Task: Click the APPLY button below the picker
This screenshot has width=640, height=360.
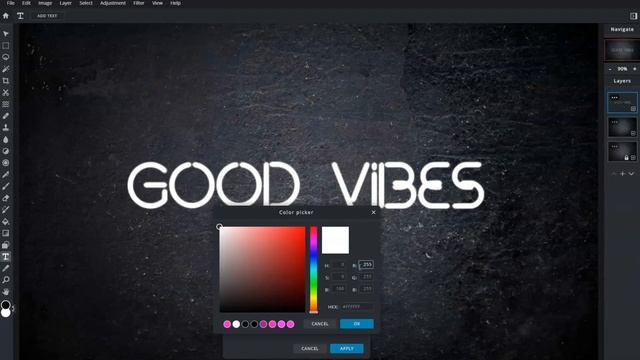Action: [347, 349]
